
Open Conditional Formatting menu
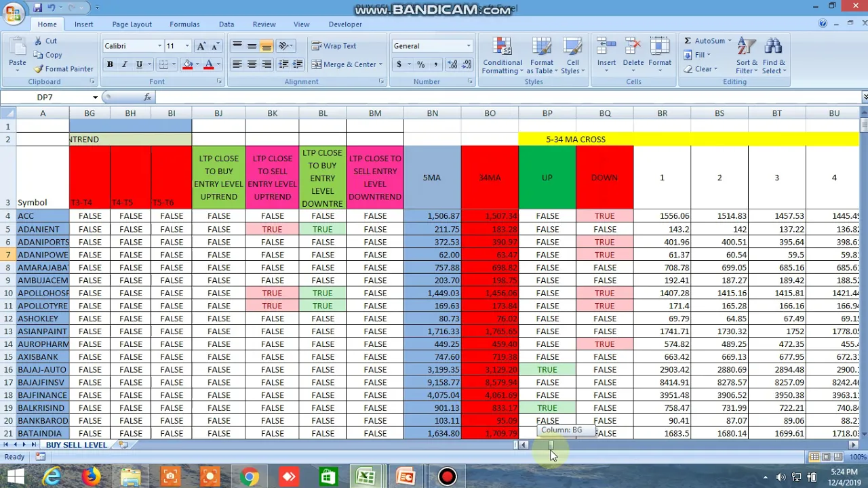tap(502, 56)
